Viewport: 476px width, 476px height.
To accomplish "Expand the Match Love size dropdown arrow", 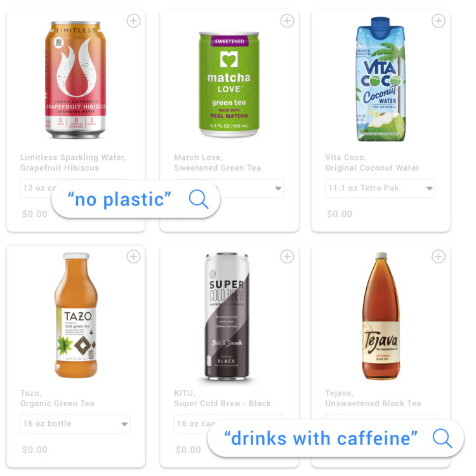I will coord(278,188).
